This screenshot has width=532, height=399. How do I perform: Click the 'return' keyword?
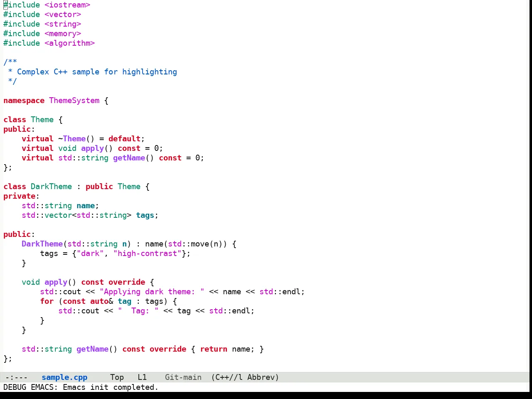214,349
